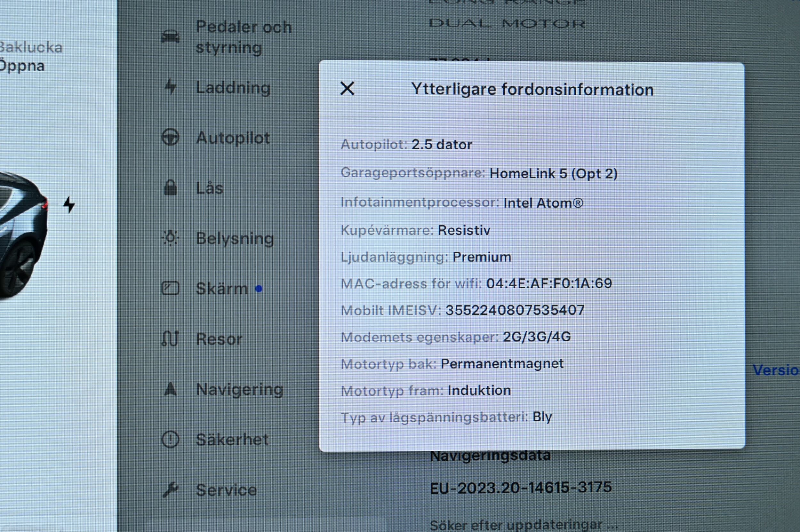Tap the exclamation Säkerhet icon
Screen dimensions: 800x532
click(x=170, y=439)
